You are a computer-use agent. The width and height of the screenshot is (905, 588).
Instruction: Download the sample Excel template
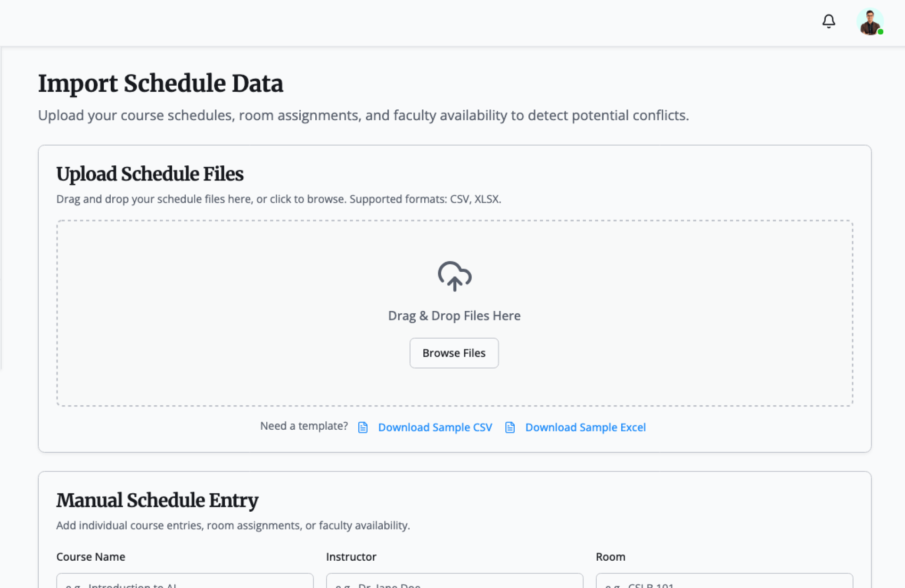tap(585, 427)
